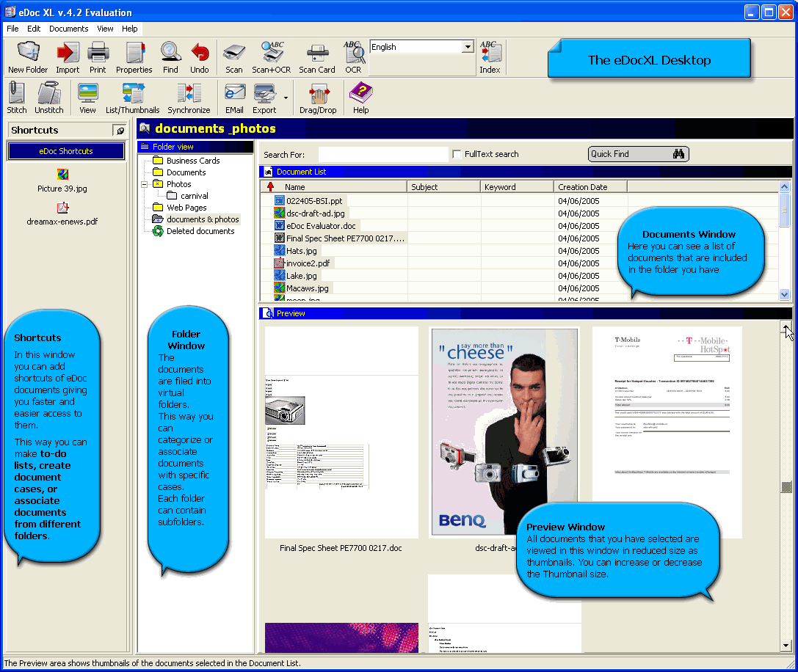This screenshot has width=798, height=672.
Task: Open the File menu
Action: 12,29
